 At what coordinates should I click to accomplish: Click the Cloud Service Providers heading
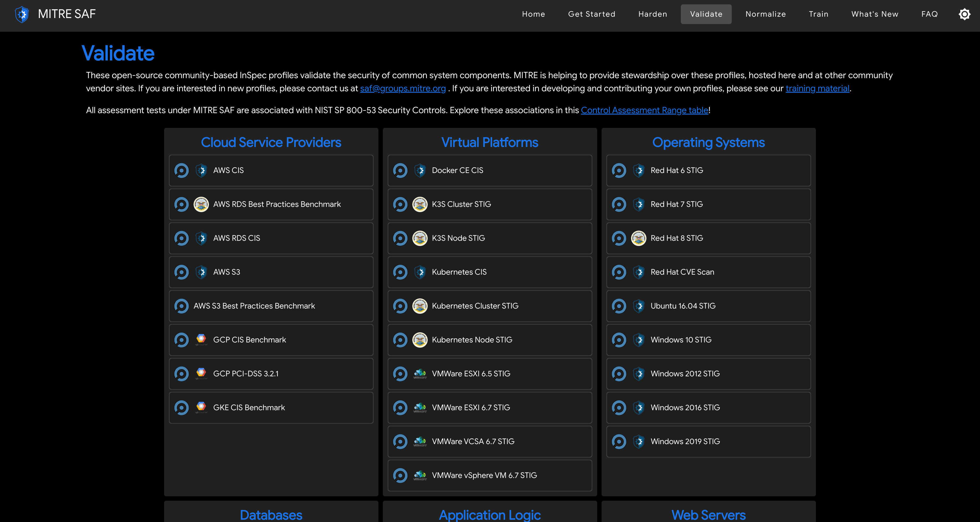tap(271, 142)
